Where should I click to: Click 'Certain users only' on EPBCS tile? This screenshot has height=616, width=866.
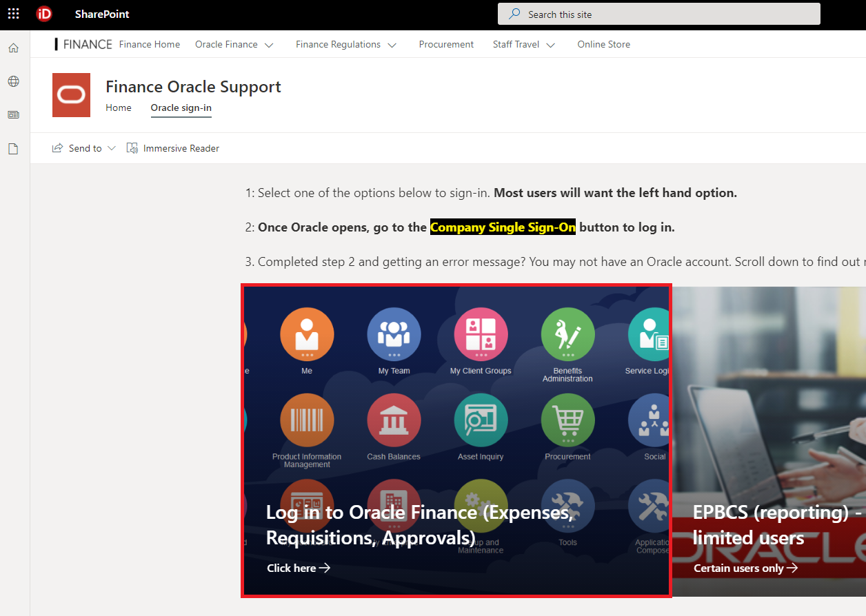(x=739, y=568)
